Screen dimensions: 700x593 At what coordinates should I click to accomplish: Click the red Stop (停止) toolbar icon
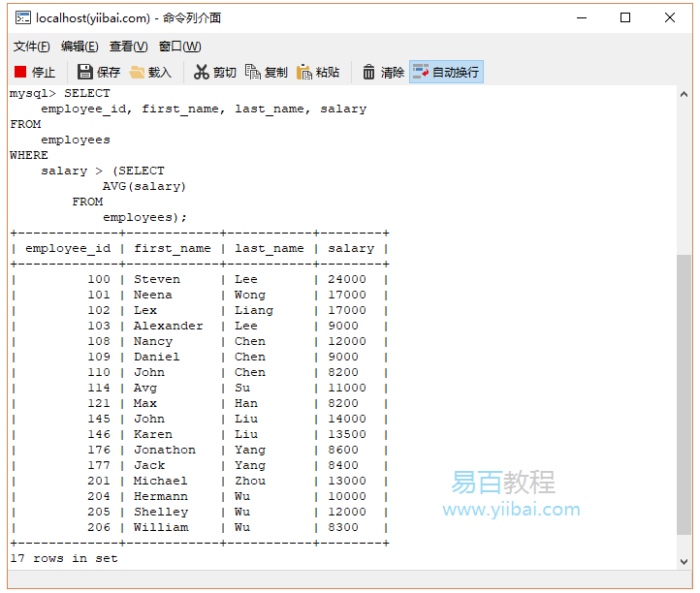[x=20, y=72]
